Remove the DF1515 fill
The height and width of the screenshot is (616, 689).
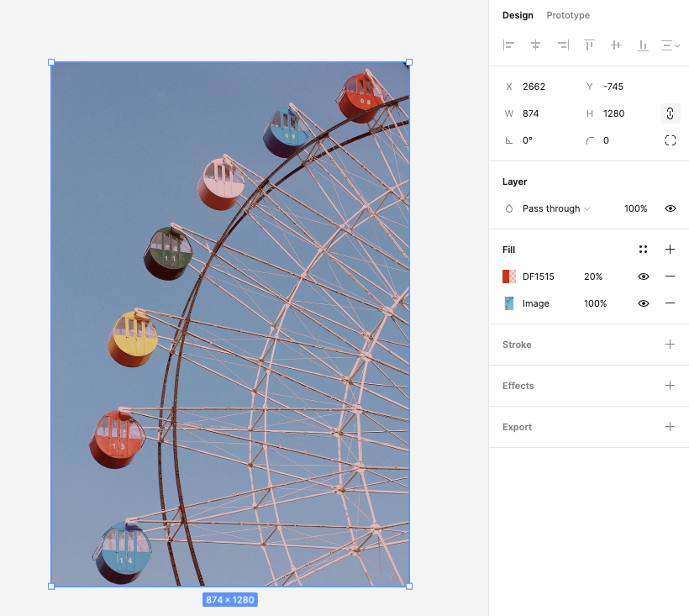coord(671,276)
